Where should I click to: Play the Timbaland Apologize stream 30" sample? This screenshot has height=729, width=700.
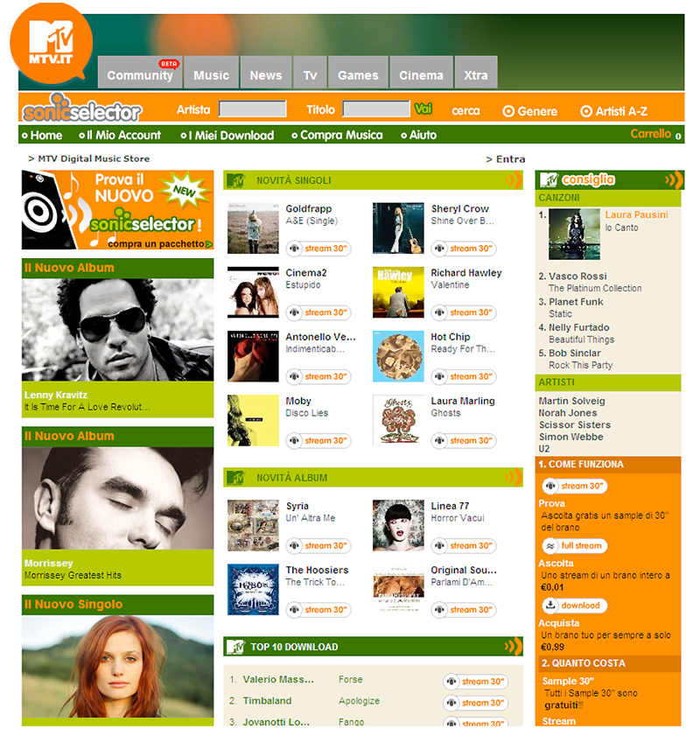pyautogui.click(x=475, y=703)
